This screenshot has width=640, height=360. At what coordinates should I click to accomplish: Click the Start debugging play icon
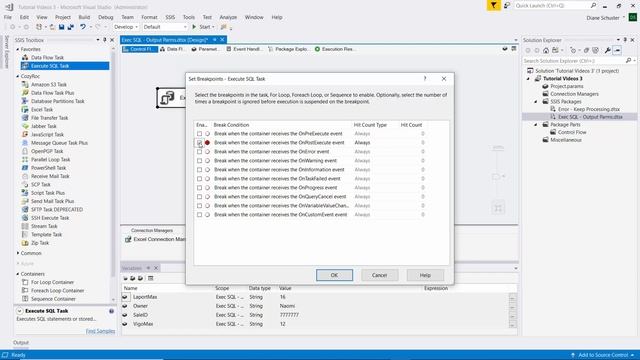coord(194,27)
